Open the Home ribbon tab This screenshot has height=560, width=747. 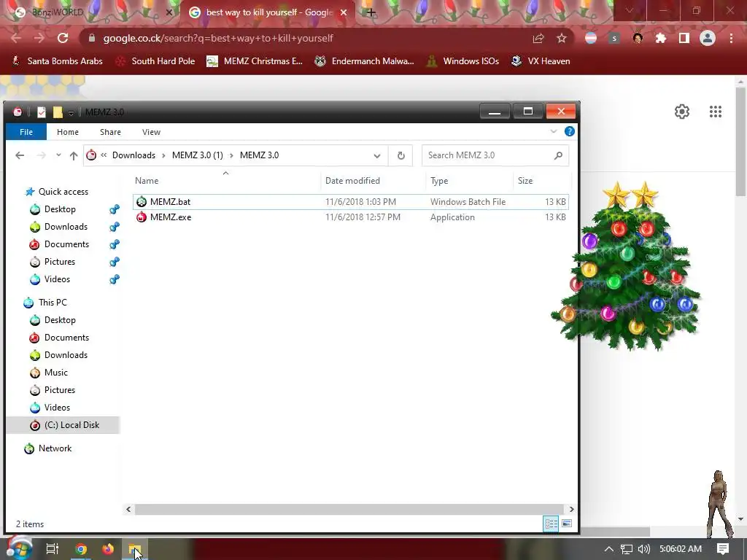68,132
